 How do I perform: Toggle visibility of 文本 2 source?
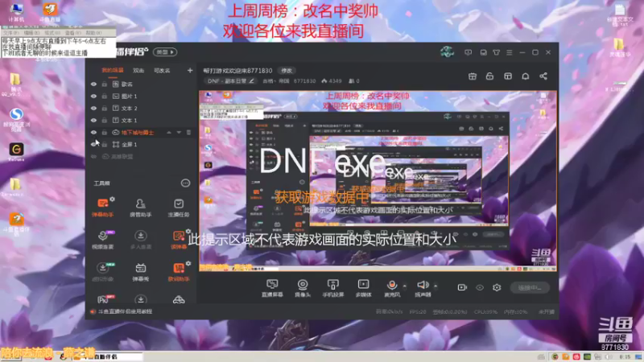coord(93,109)
